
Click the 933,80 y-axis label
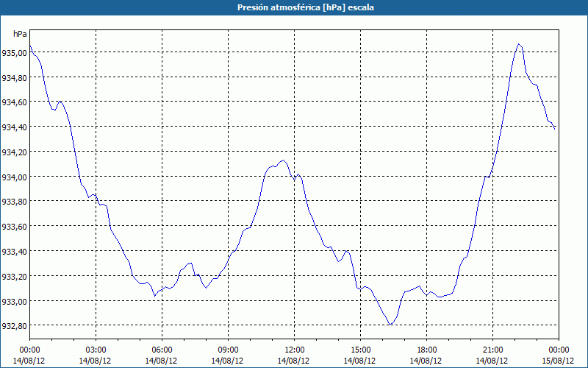click(x=14, y=202)
